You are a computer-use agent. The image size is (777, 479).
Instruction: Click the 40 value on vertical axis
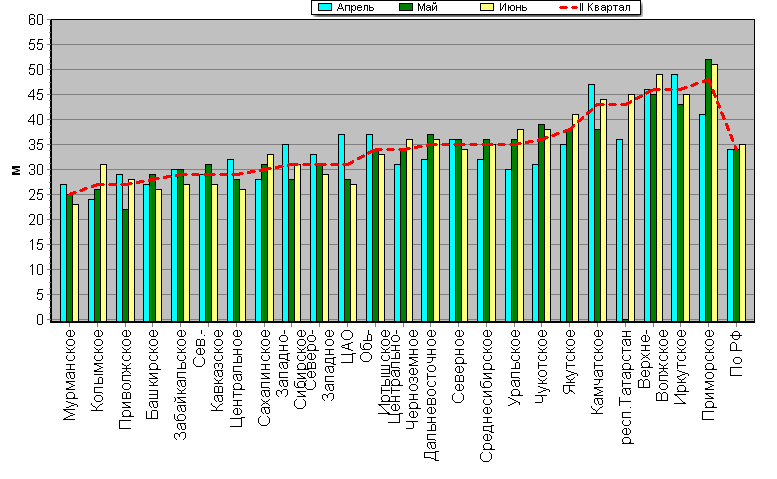pyautogui.click(x=36, y=120)
